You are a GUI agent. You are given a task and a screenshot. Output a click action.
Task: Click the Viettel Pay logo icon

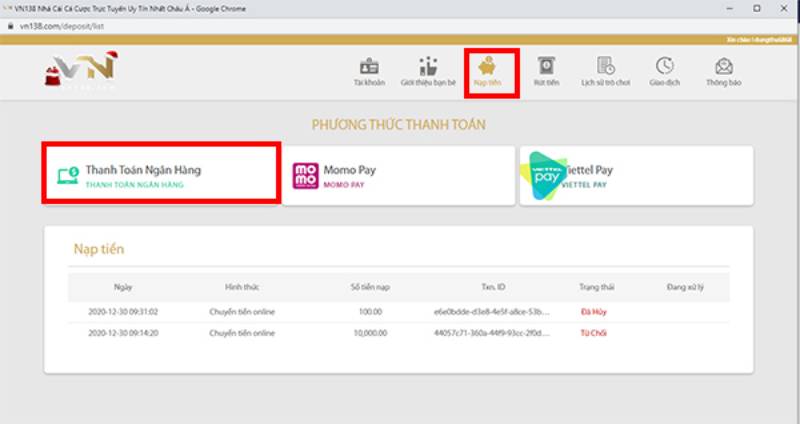tap(546, 174)
